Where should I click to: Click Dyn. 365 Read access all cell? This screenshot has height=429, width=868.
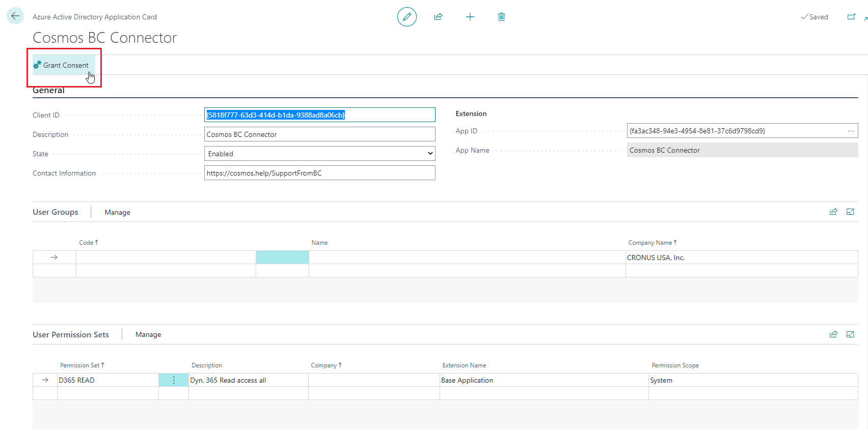[x=249, y=380]
